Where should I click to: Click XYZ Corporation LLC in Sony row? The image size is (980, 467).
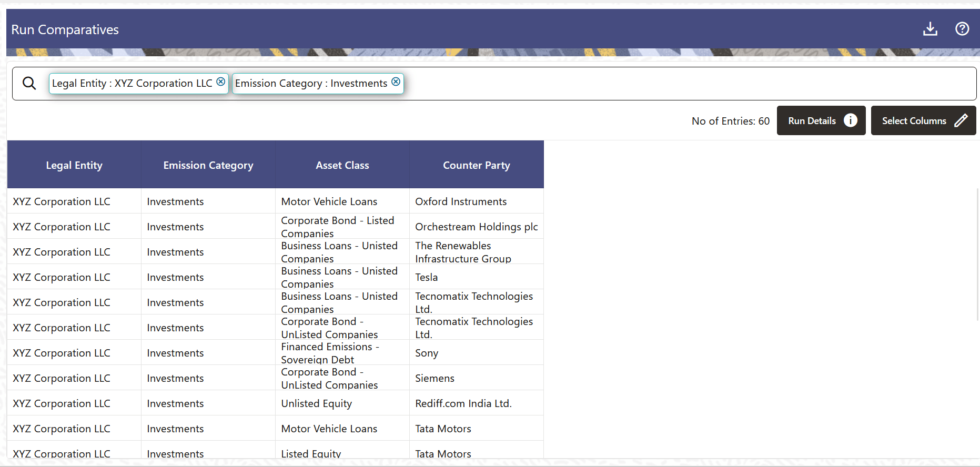point(74,353)
